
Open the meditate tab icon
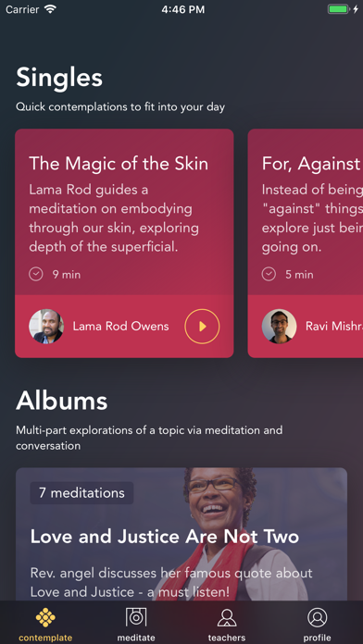coord(136,617)
